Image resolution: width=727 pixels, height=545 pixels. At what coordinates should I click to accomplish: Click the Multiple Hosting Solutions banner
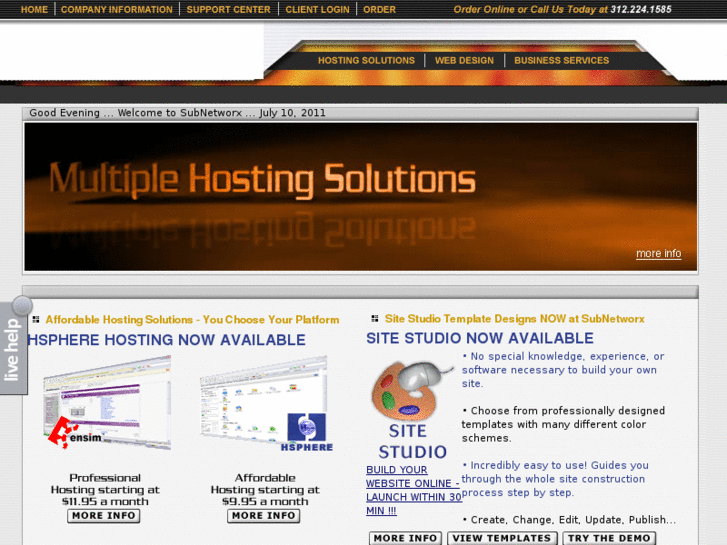361,197
